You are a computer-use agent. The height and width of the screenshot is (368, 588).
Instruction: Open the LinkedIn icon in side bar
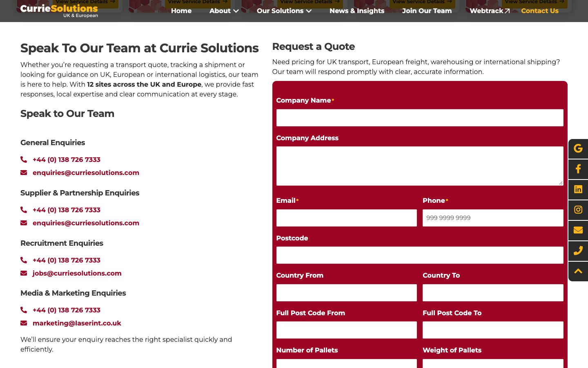578,189
